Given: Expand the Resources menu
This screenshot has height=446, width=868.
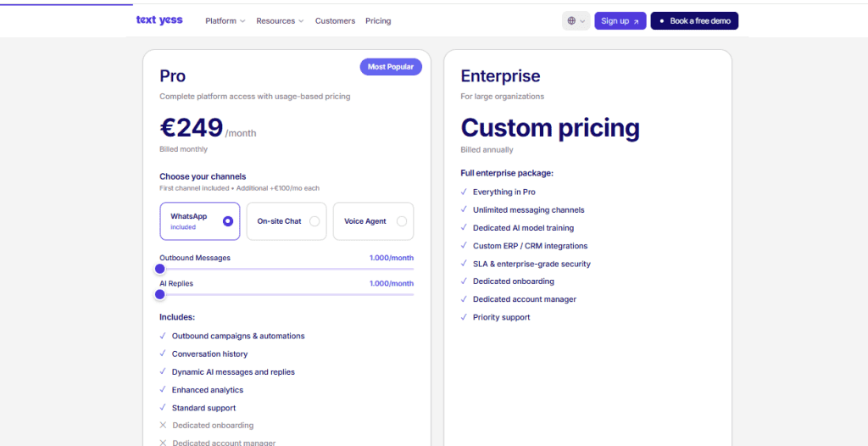Looking at the screenshot, I should 280,21.
